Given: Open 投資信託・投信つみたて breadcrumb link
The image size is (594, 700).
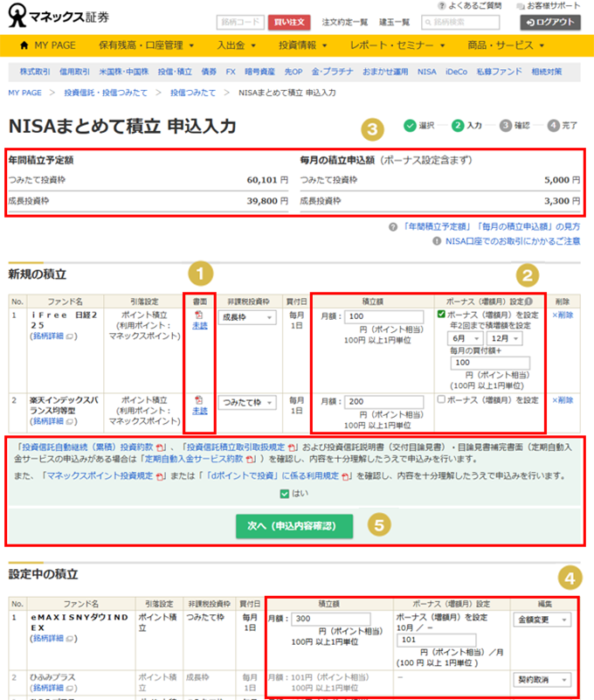Looking at the screenshot, I should (x=106, y=93).
